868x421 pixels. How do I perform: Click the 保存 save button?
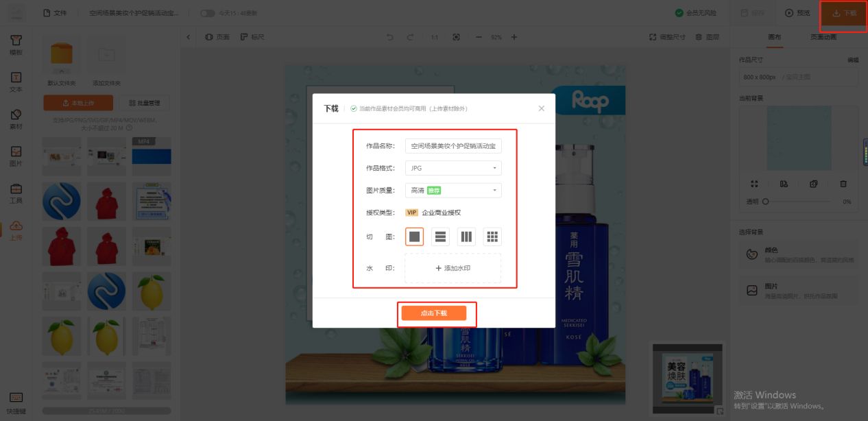coord(752,13)
